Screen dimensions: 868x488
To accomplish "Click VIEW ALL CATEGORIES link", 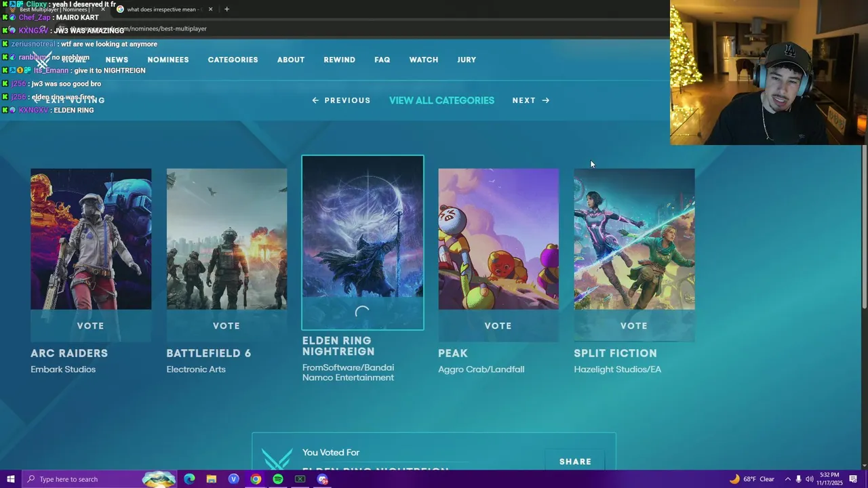I will tap(441, 100).
